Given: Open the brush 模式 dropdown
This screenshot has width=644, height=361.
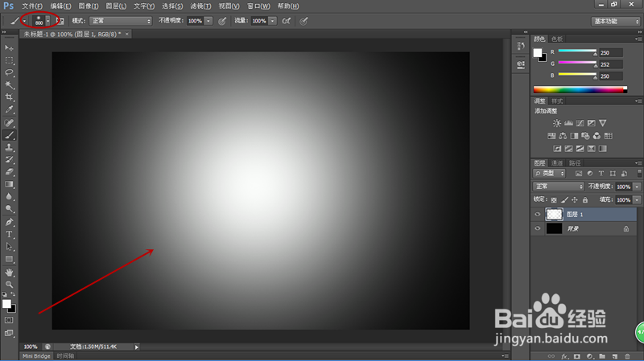Looking at the screenshot, I should [x=120, y=21].
